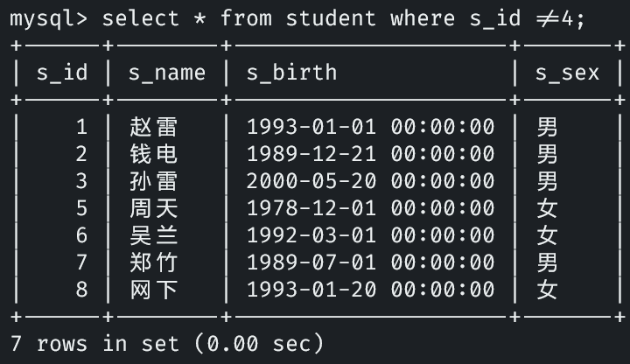
Task: Click birth date 1993-01-01 00:00:00
Action: pyautogui.click(x=370, y=128)
